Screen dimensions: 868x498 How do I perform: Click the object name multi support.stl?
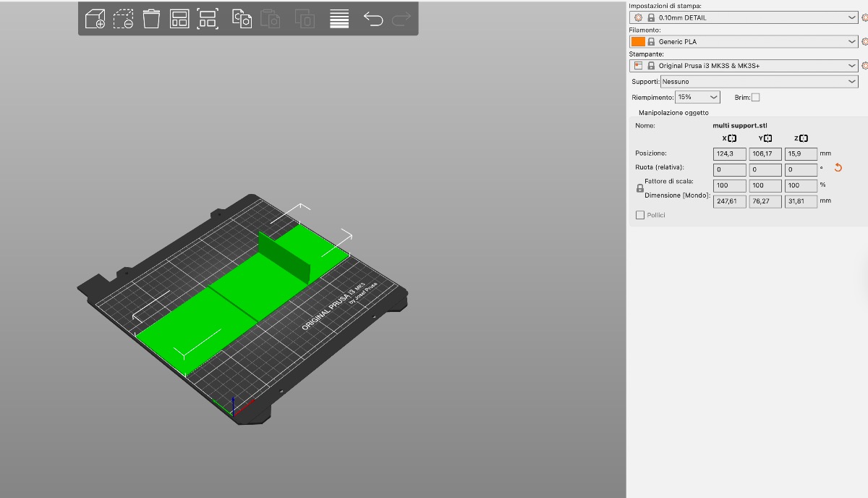click(740, 126)
